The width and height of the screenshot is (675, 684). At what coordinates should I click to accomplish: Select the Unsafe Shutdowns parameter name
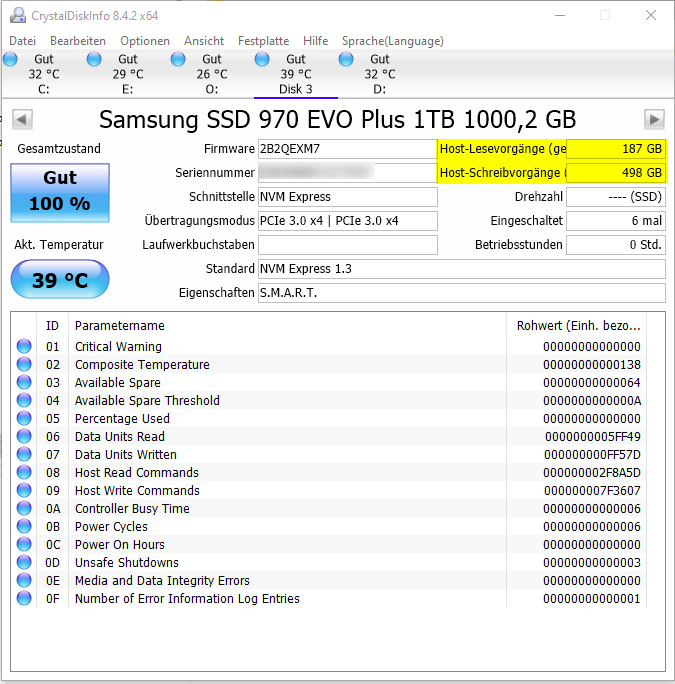coord(127,562)
